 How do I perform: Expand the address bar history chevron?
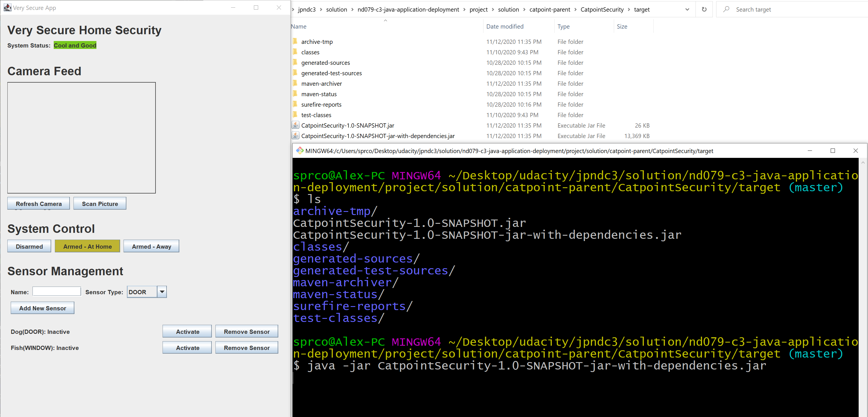[x=687, y=9]
